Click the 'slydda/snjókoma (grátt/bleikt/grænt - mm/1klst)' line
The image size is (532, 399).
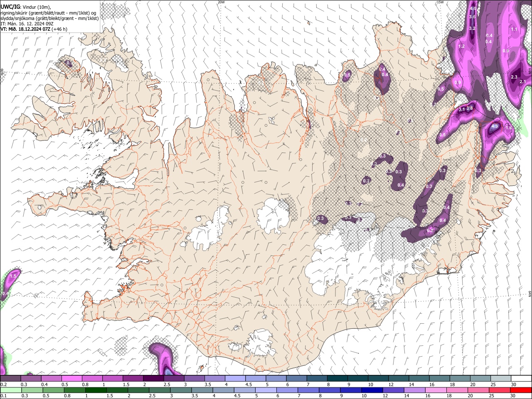[49, 18]
